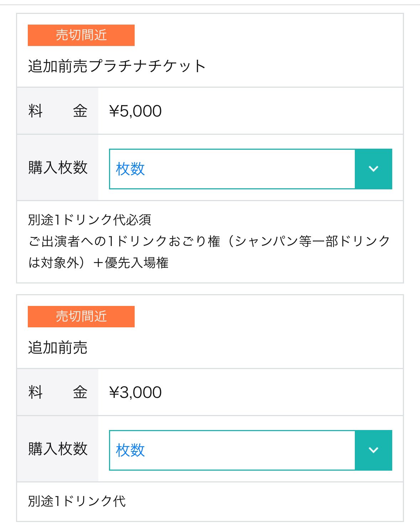Click 売切間近 badge above the platinum ticket
This screenshot has height=527, width=420.
pyautogui.click(x=81, y=35)
